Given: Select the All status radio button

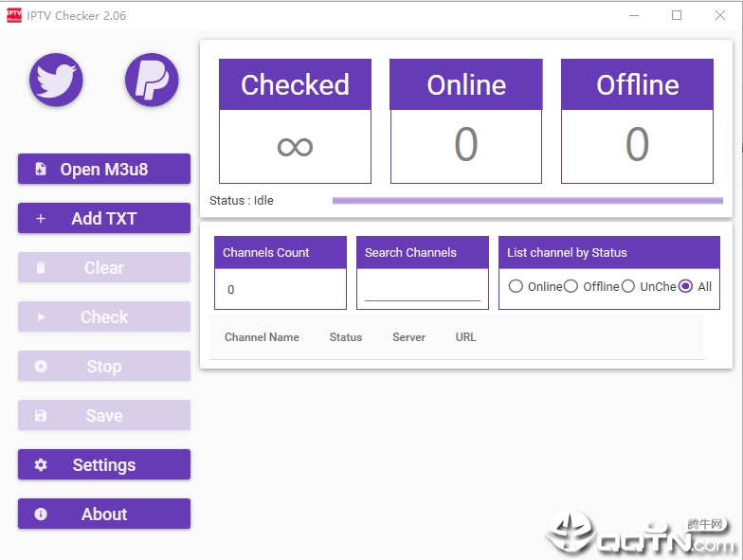Looking at the screenshot, I should [685, 286].
